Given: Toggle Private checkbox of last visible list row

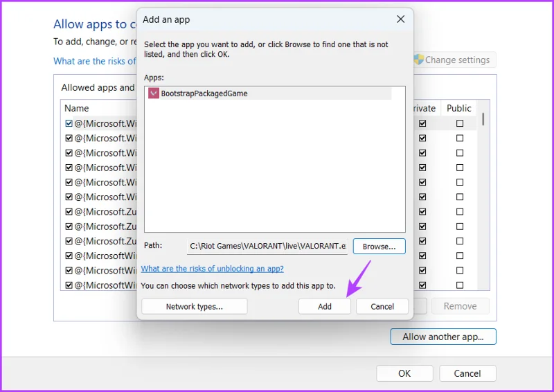Looking at the screenshot, I should [422, 285].
